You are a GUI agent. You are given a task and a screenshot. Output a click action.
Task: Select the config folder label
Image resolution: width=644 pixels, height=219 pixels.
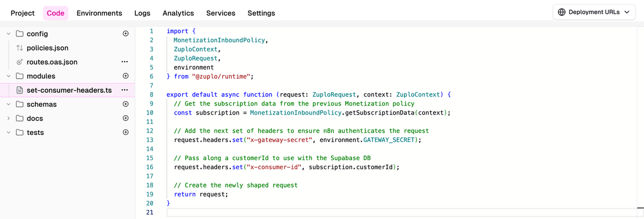pyautogui.click(x=38, y=34)
